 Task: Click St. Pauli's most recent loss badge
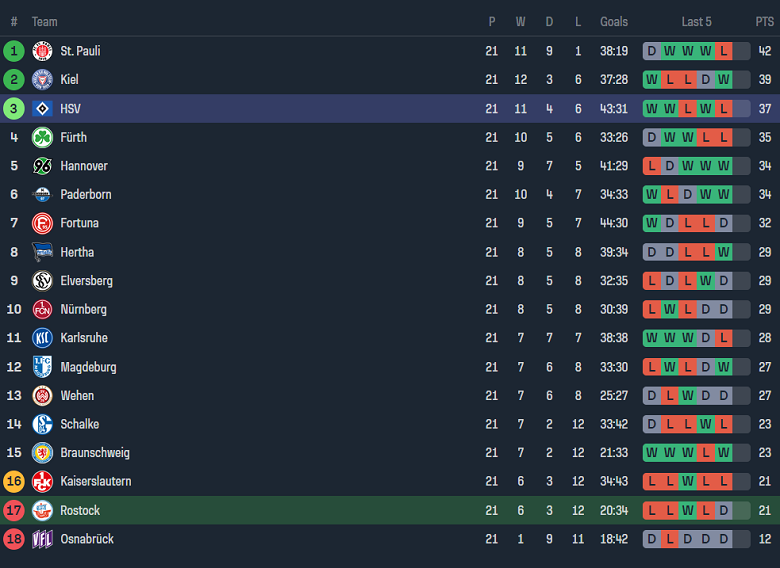point(723,51)
